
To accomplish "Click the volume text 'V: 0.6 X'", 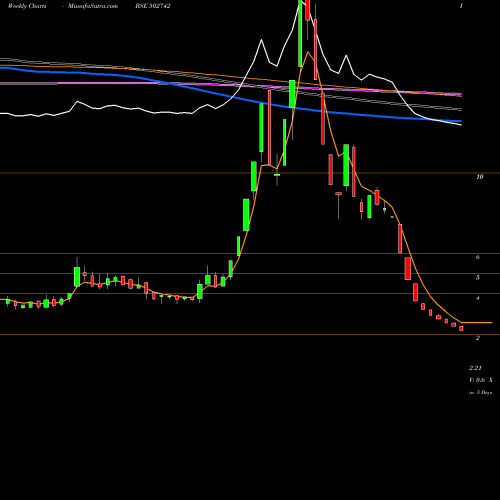I will [x=481, y=380].
